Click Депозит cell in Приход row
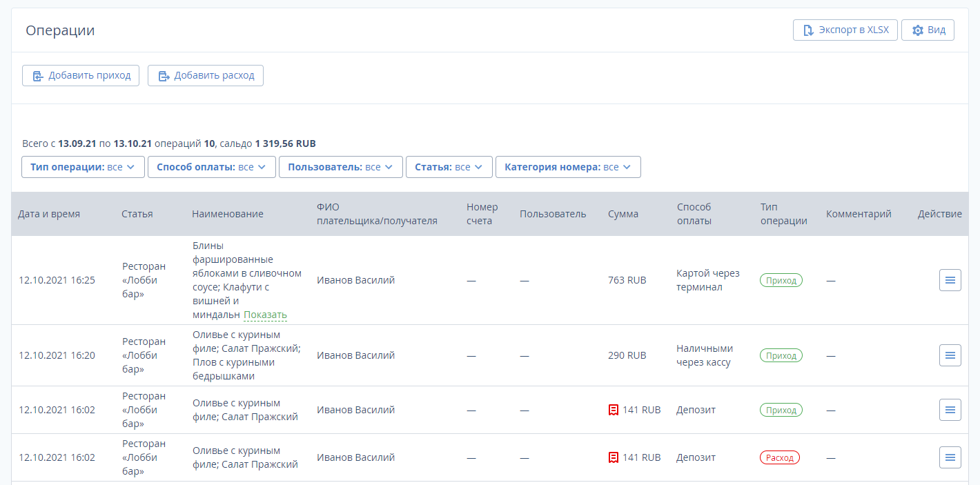Screen dimensions: 980x485 [696, 410]
